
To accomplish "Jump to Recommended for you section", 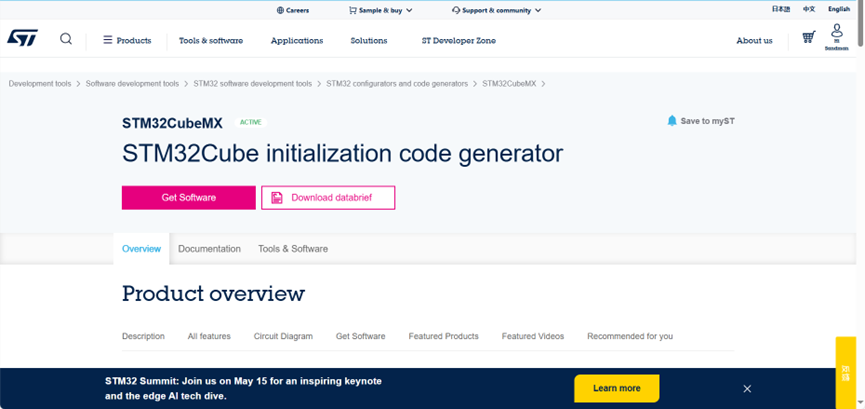I will pos(630,336).
